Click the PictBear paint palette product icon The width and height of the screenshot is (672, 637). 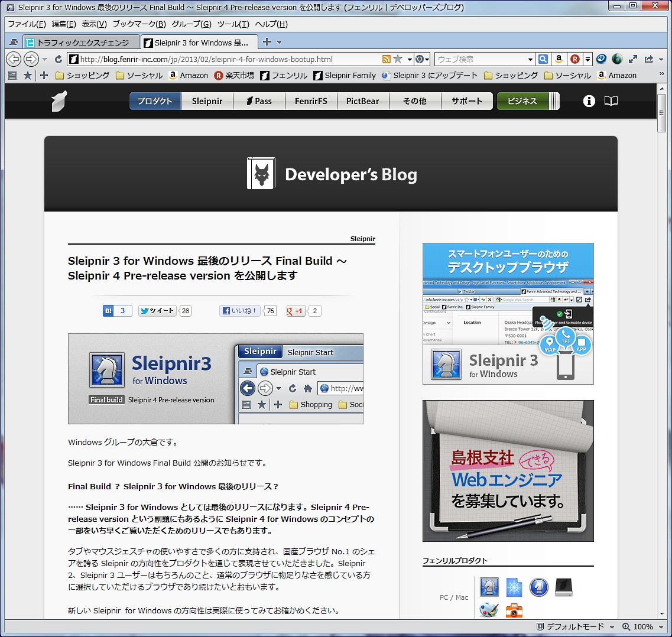tap(489, 610)
